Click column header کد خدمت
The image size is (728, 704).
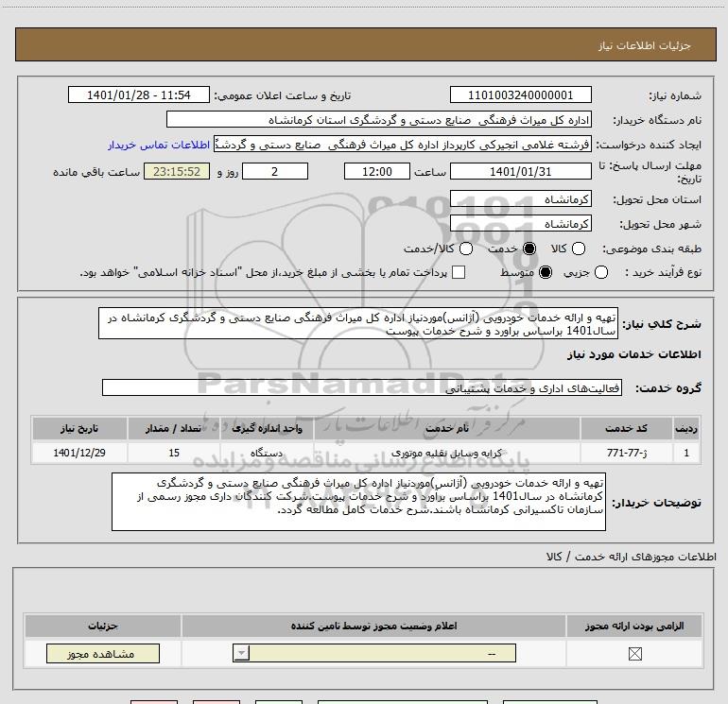tap(626, 428)
